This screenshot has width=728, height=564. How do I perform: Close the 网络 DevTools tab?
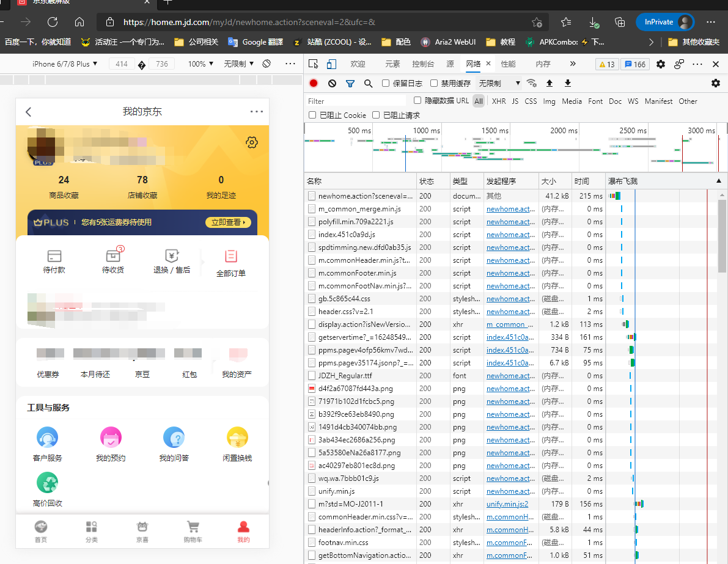pyautogui.click(x=488, y=64)
